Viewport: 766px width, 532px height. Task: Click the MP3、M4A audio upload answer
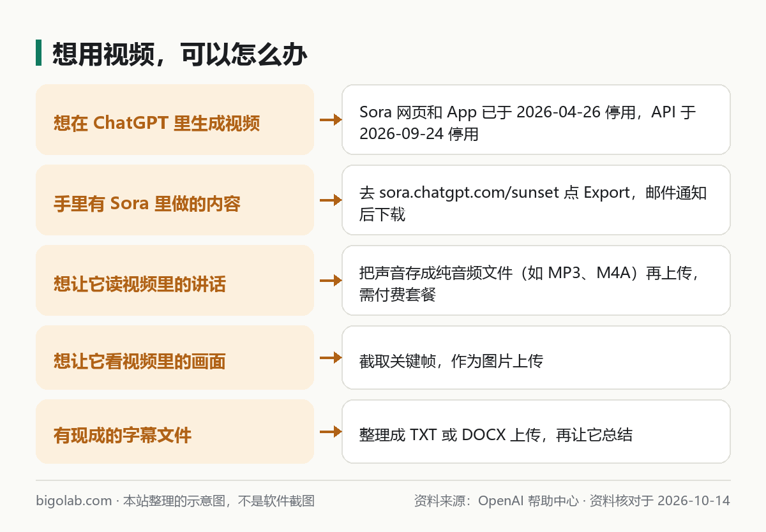[x=536, y=280]
